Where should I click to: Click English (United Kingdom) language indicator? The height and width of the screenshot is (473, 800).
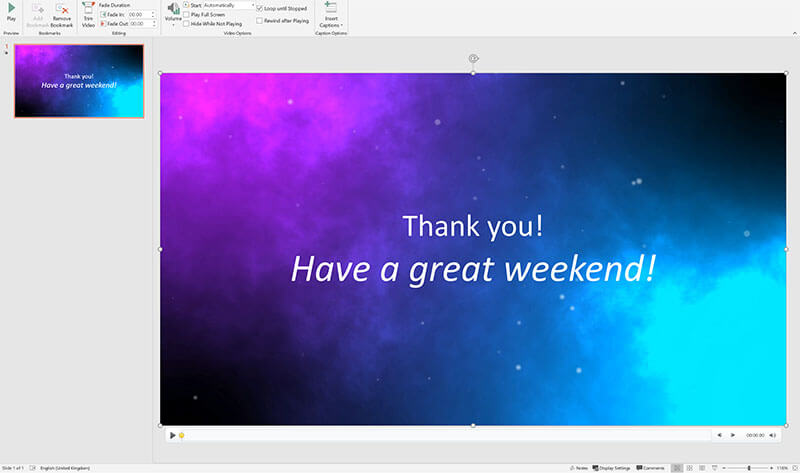coord(65,468)
